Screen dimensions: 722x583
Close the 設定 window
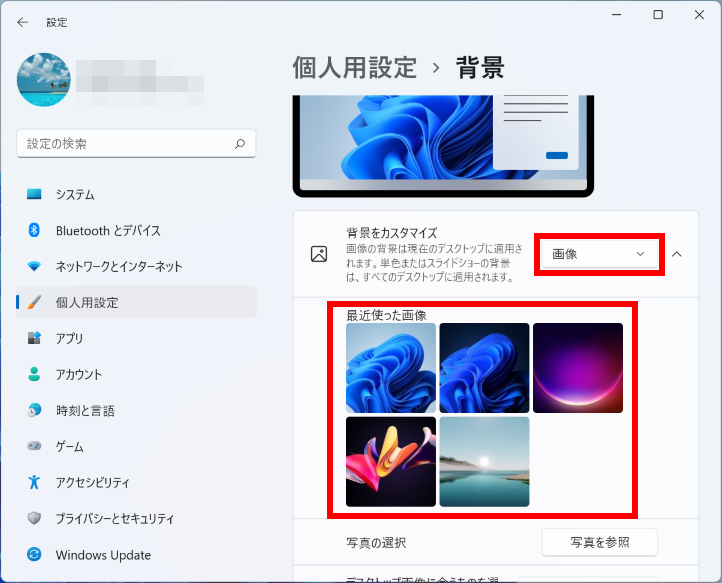tap(699, 15)
